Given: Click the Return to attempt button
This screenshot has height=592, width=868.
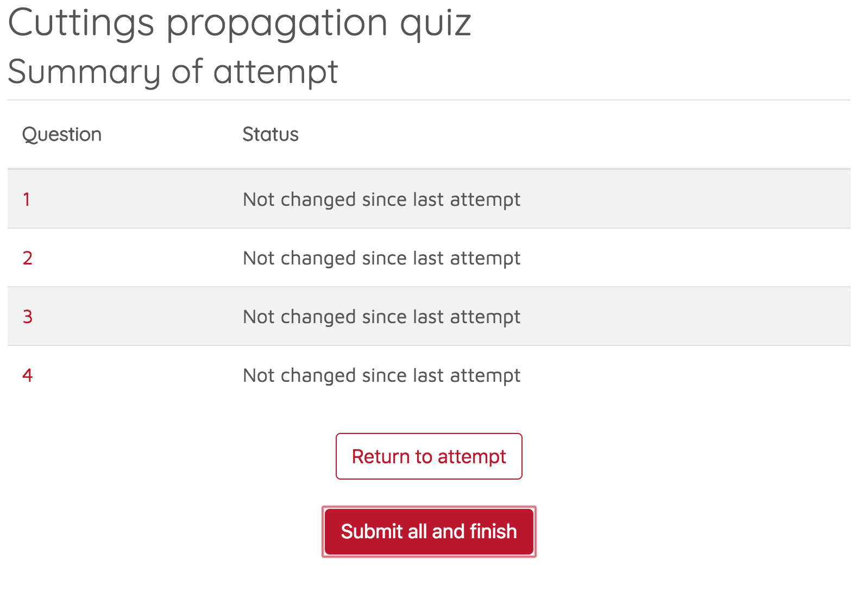Looking at the screenshot, I should tap(429, 456).
